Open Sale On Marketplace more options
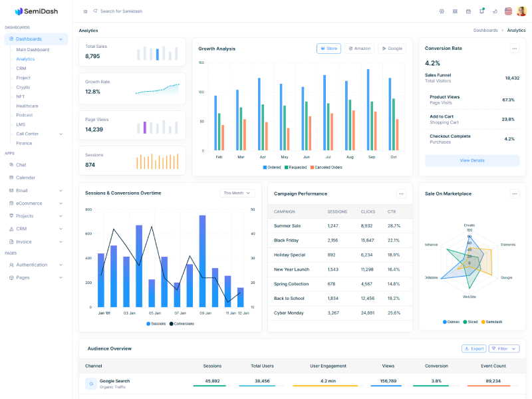 (x=514, y=194)
